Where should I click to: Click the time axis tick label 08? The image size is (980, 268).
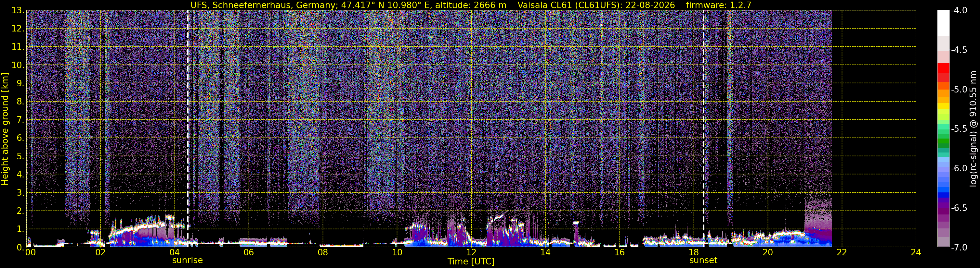pyautogui.click(x=323, y=253)
